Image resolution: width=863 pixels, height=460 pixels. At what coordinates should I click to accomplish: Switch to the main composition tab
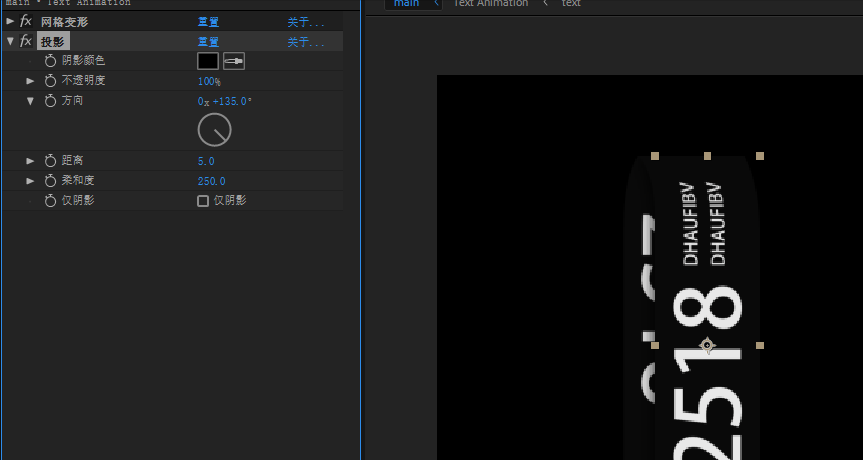pyautogui.click(x=406, y=3)
